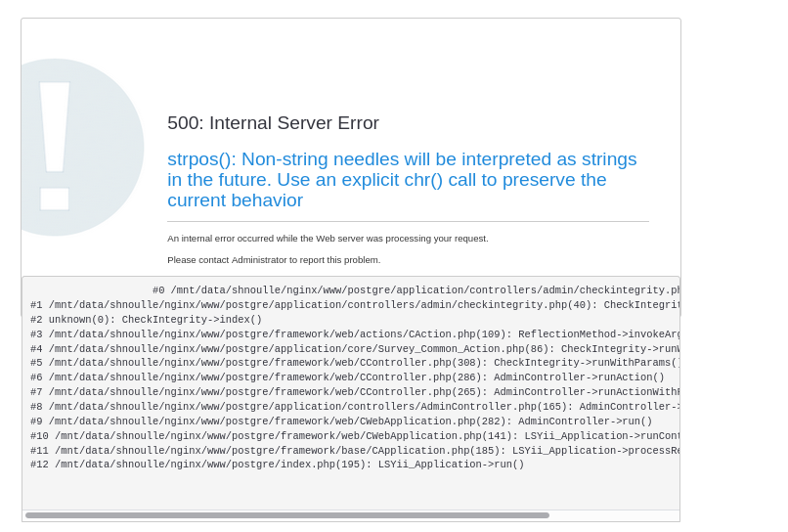788x532 pixels.
Task: Click the blue strpos() error message
Action: (402, 180)
